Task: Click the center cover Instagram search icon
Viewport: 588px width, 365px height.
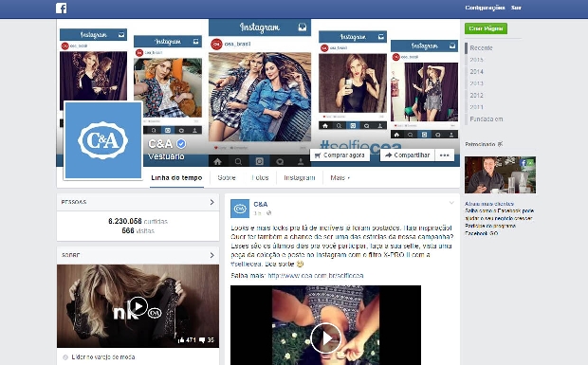Action: point(238,161)
